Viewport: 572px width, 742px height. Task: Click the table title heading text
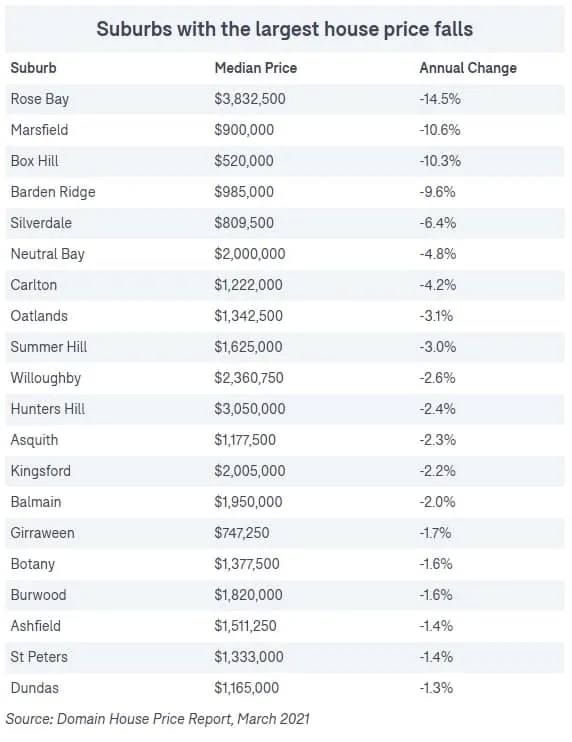pos(285,29)
